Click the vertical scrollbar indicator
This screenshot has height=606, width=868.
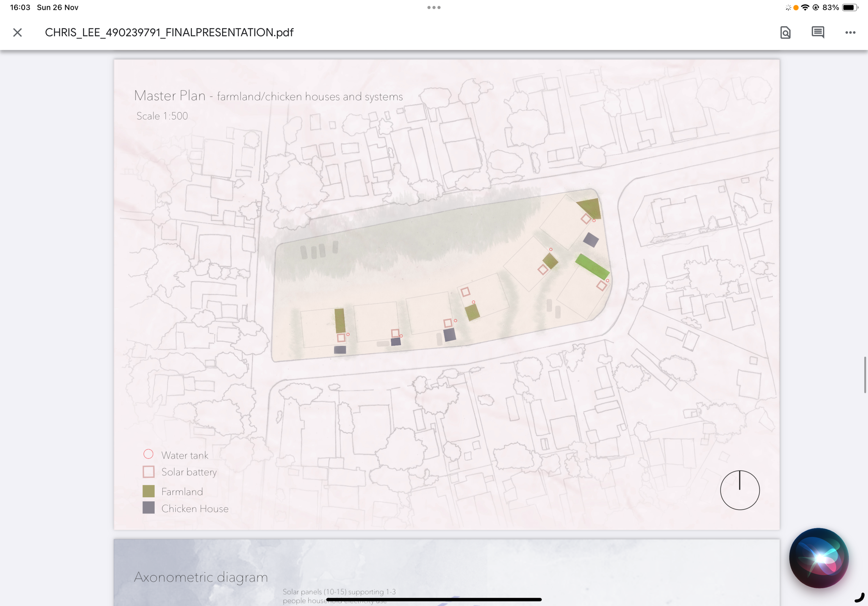(x=865, y=374)
